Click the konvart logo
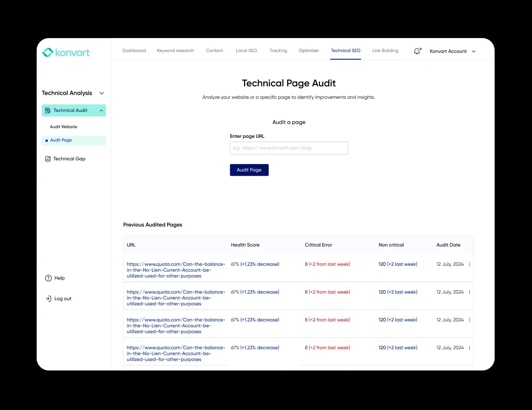The width and height of the screenshot is (532, 410). (x=66, y=52)
